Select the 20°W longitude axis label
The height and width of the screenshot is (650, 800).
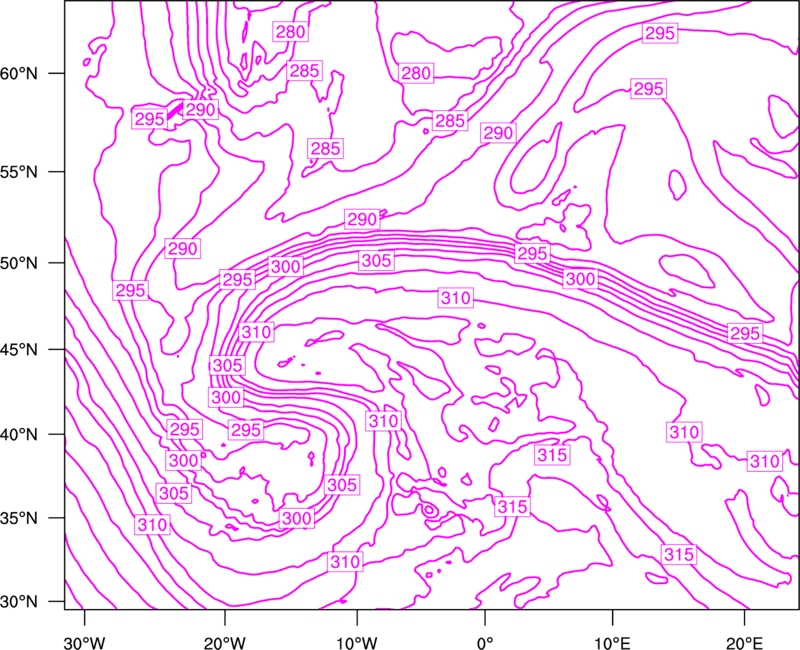tap(225, 643)
